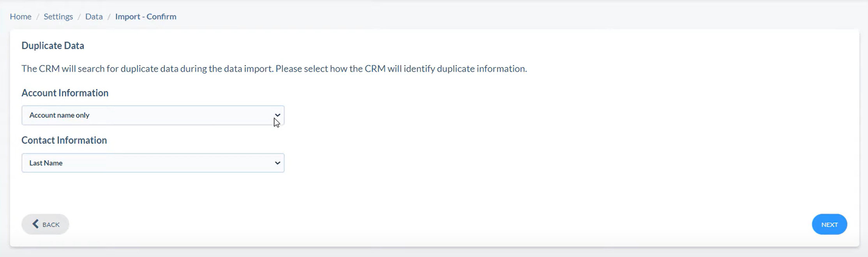This screenshot has width=868, height=257.
Task: Go to Home in the breadcrumb
Action: point(21,16)
